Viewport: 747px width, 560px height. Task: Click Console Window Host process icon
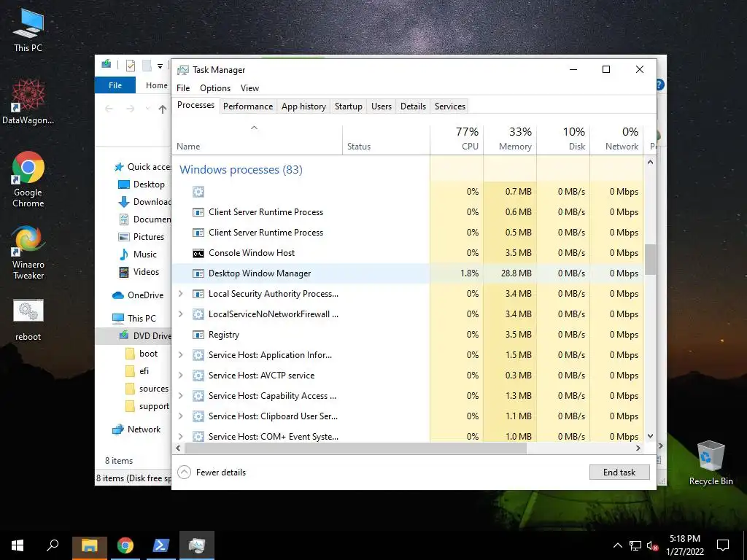click(198, 253)
